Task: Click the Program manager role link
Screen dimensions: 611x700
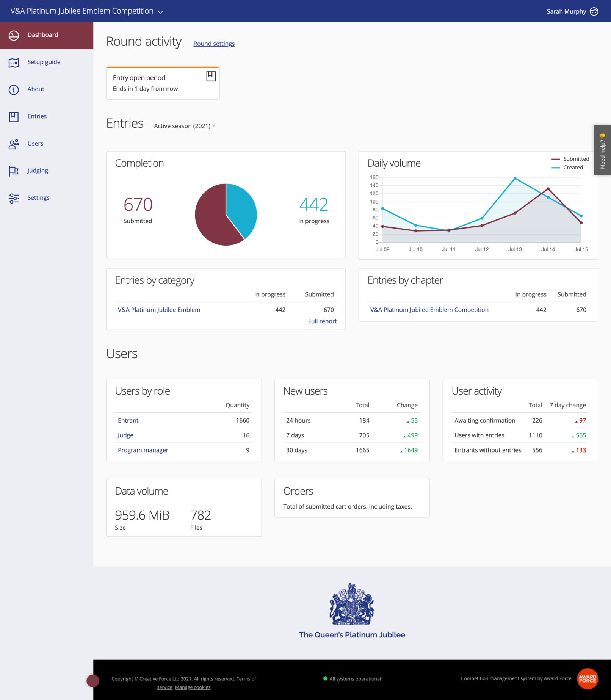Action: [x=143, y=450]
